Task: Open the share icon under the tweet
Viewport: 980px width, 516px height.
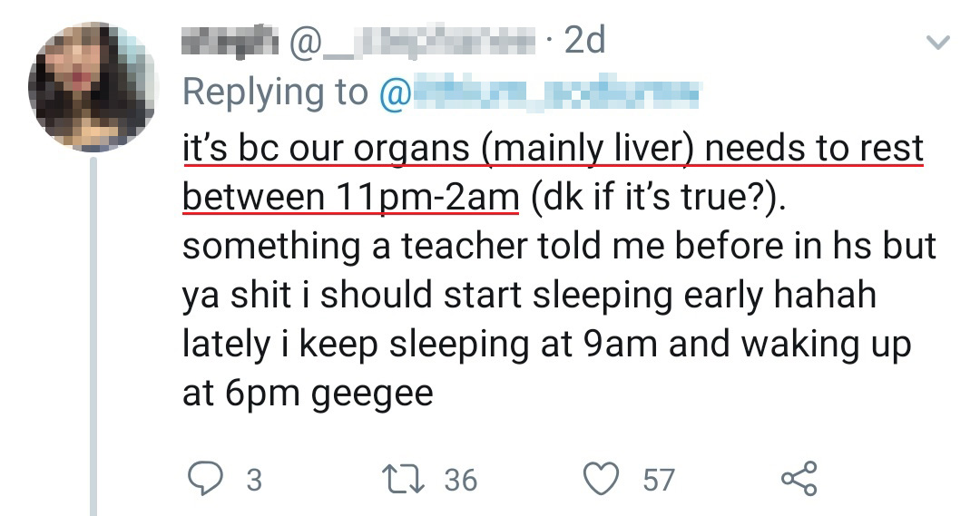Action: (x=799, y=478)
